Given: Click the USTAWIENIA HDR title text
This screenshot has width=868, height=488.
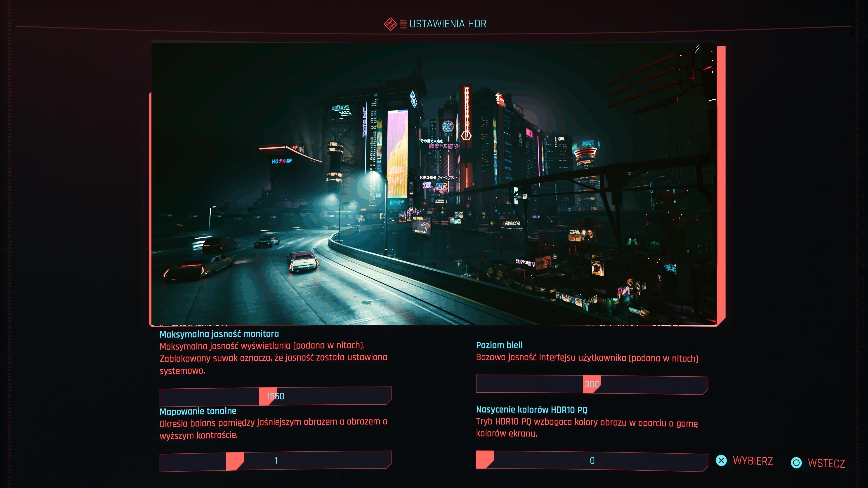Looking at the screenshot, I should pyautogui.click(x=448, y=24).
